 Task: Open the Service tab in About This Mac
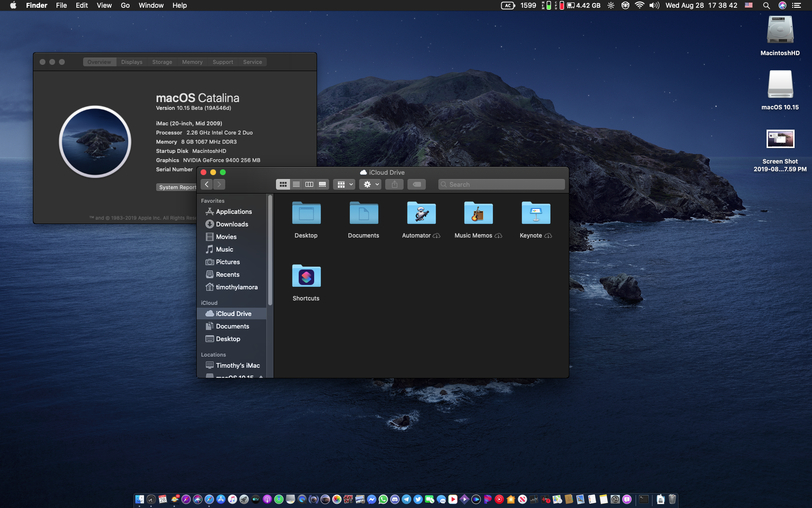coord(252,62)
